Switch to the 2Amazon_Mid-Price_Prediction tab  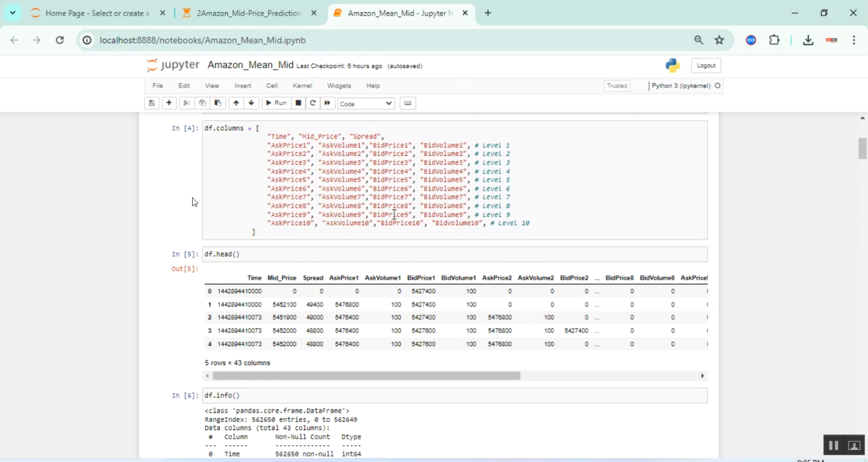249,13
